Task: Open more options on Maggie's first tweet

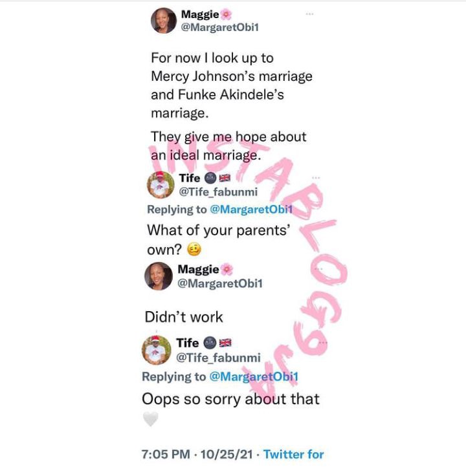Action: [309, 14]
